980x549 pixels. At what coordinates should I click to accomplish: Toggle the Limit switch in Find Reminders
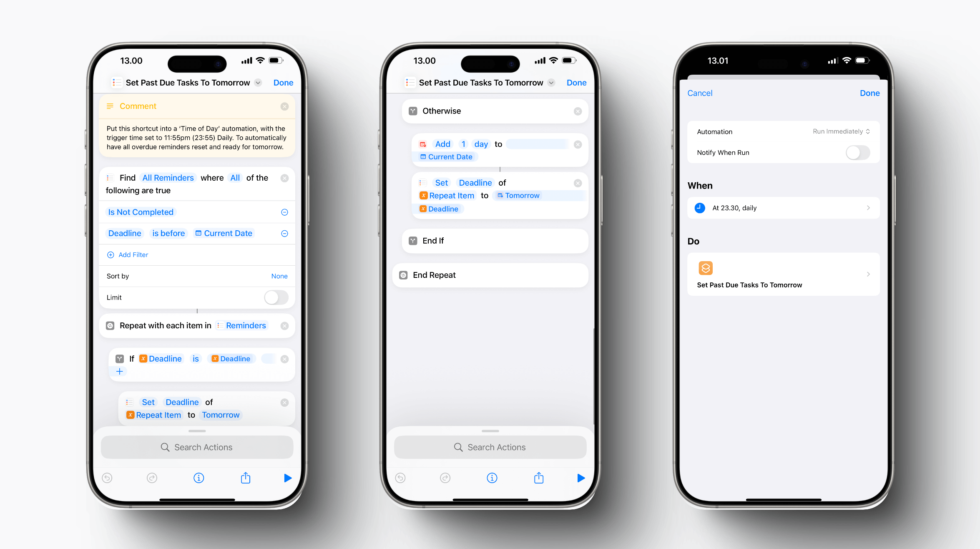pos(276,297)
